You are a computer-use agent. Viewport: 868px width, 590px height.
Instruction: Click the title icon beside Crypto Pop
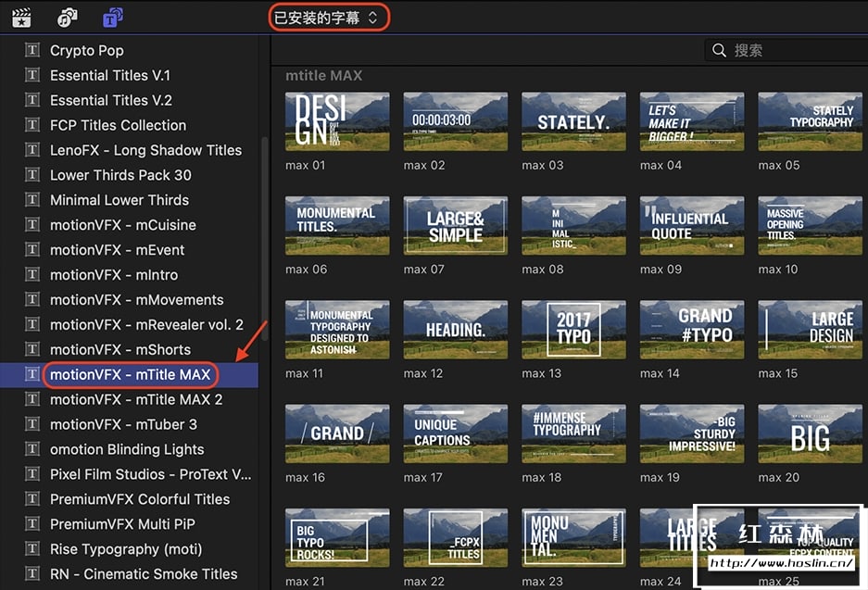32,50
